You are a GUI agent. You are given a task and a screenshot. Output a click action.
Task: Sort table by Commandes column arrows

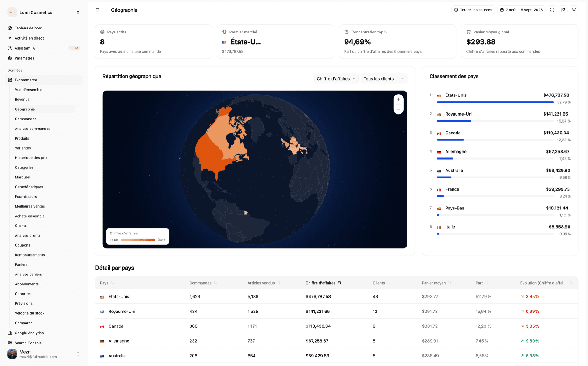[x=215, y=283]
